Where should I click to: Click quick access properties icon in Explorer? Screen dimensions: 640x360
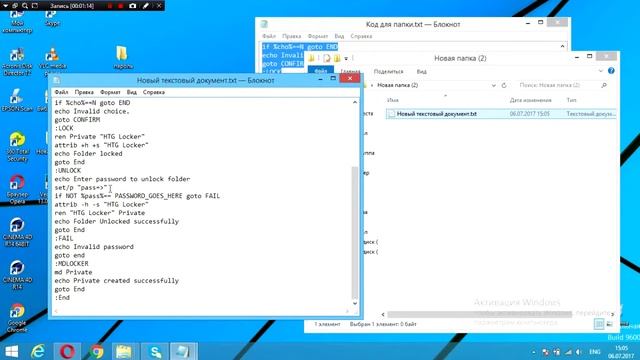(327, 58)
